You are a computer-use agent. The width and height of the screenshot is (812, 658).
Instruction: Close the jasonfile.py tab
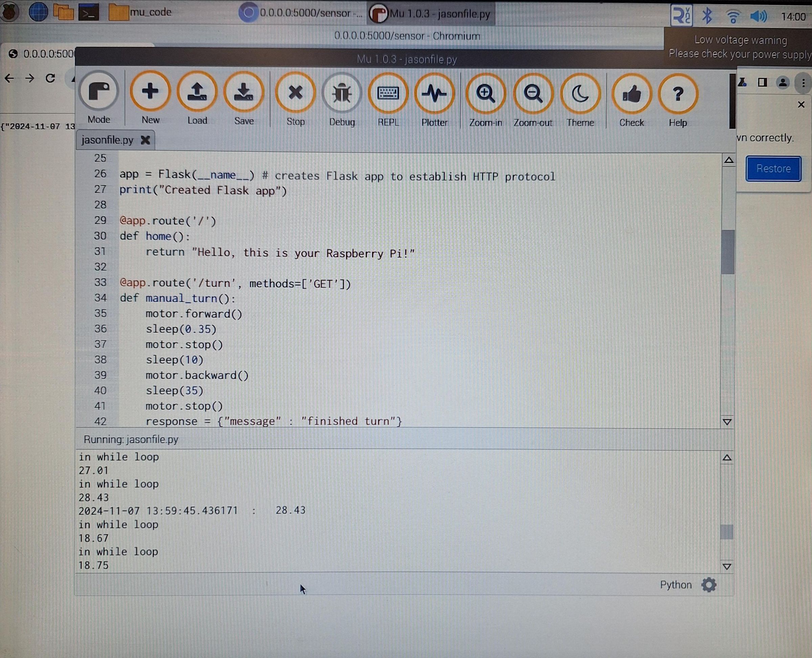145,140
